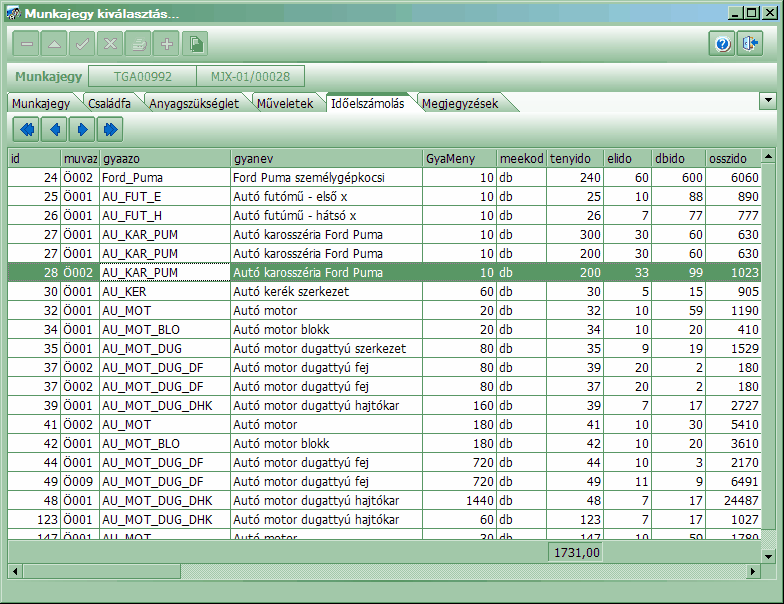
Task: Click osszido value 1529
Action: tap(733, 348)
